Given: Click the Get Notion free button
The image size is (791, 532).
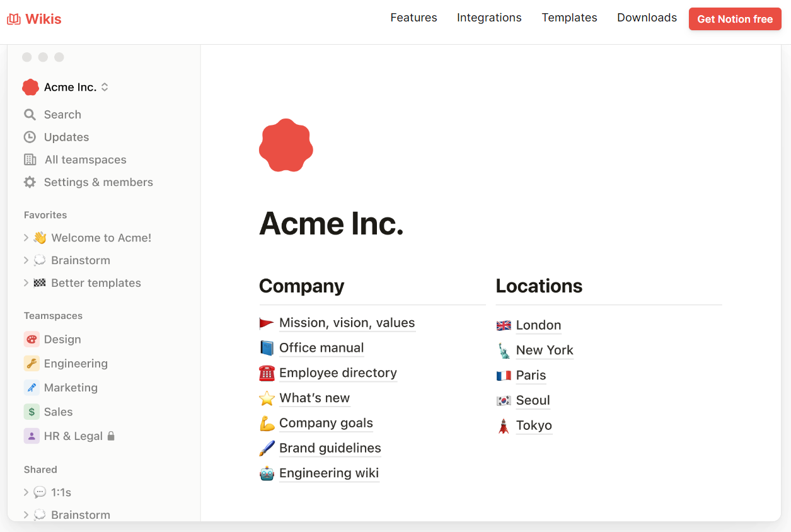Looking at the screenshot, I should 734,20.
